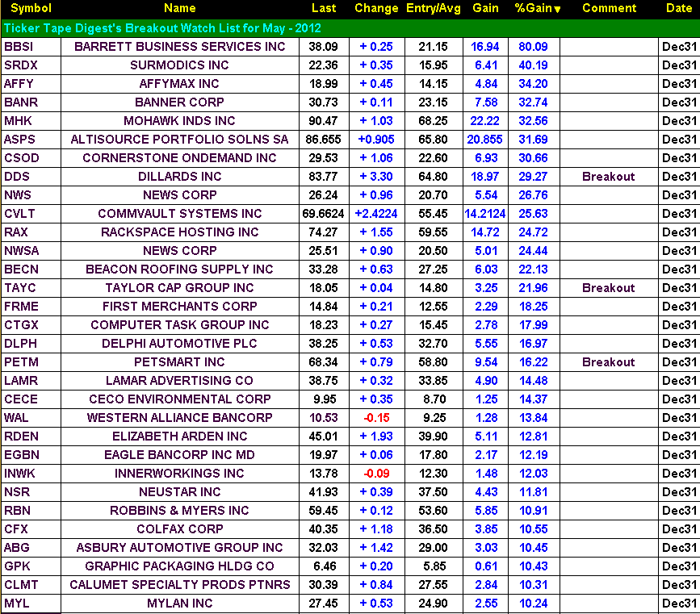Viewport: 700px width, 614px height.
Task: Select ROBBINS & MYERS INC name
Action: tap(179, 511)
